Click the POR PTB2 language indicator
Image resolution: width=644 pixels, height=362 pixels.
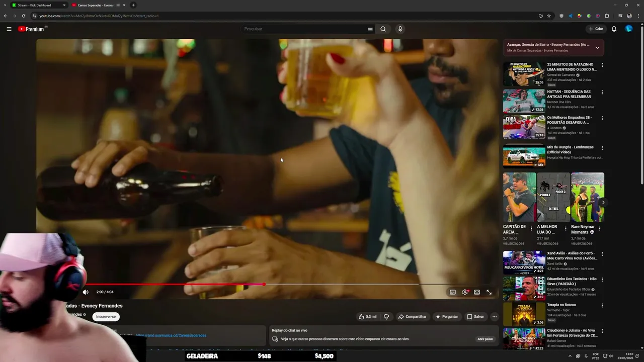596,356
